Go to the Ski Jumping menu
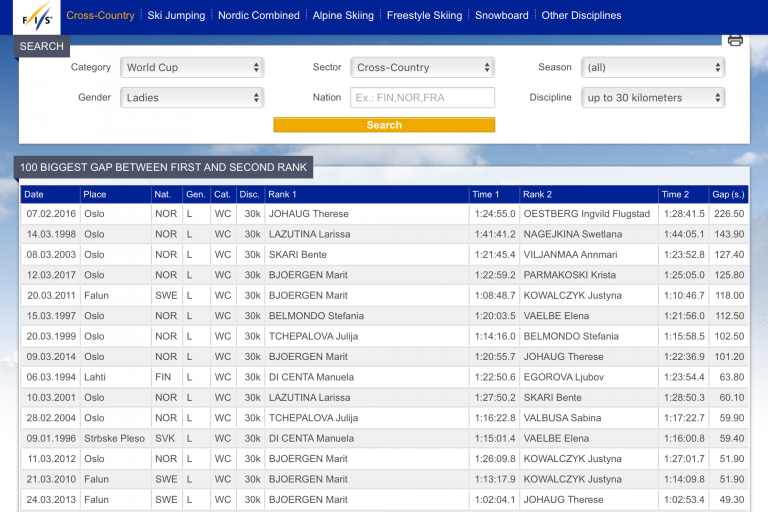This screenshot has height=512, width=768. click(x=176, y=16)
